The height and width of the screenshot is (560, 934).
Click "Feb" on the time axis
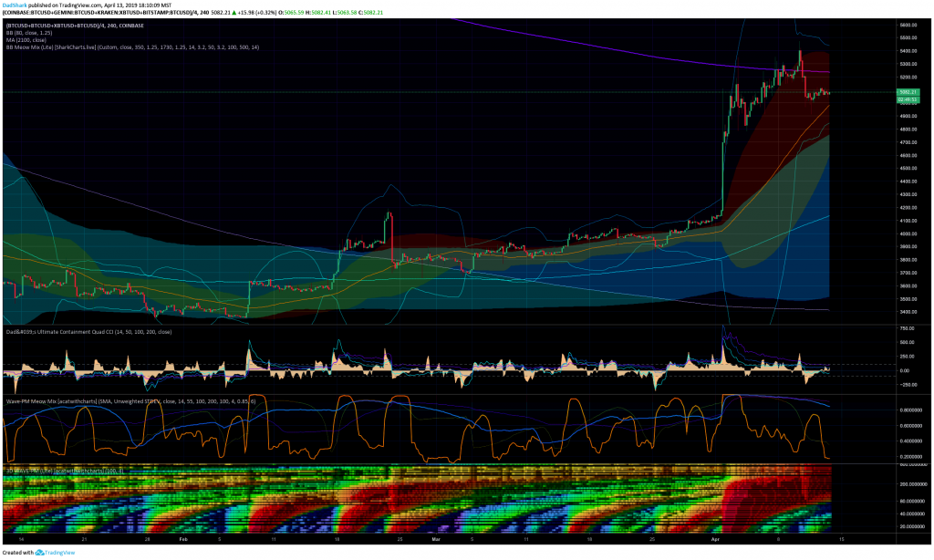182,539
